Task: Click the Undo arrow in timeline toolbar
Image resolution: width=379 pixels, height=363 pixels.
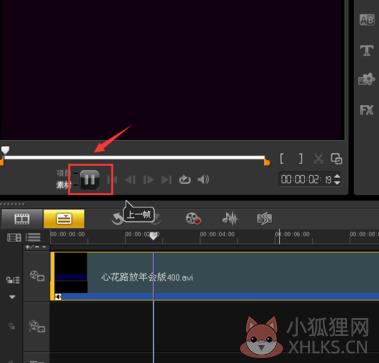Action: [117, 219]
